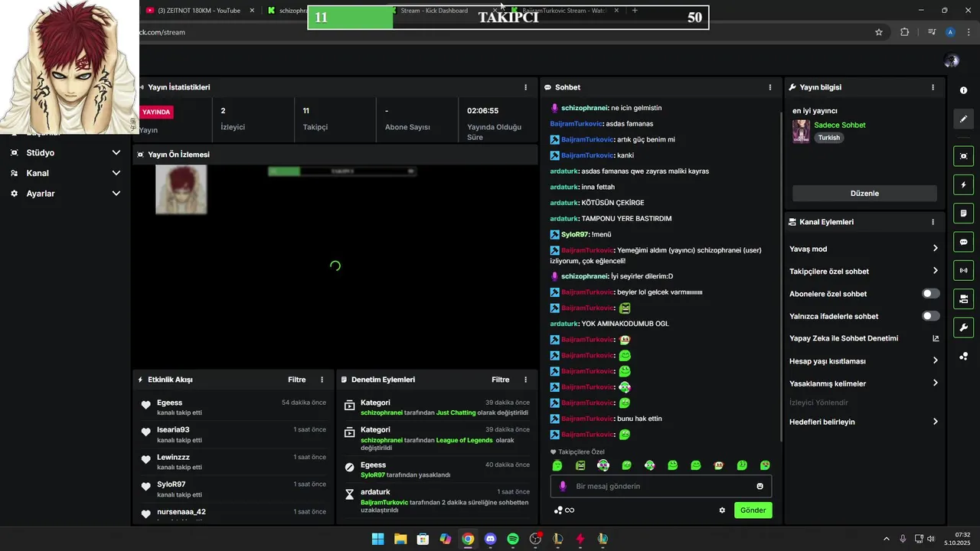Screen dimensions: 980x551
Task: Open the info icon in right sidebar
Action: [963, 90]
